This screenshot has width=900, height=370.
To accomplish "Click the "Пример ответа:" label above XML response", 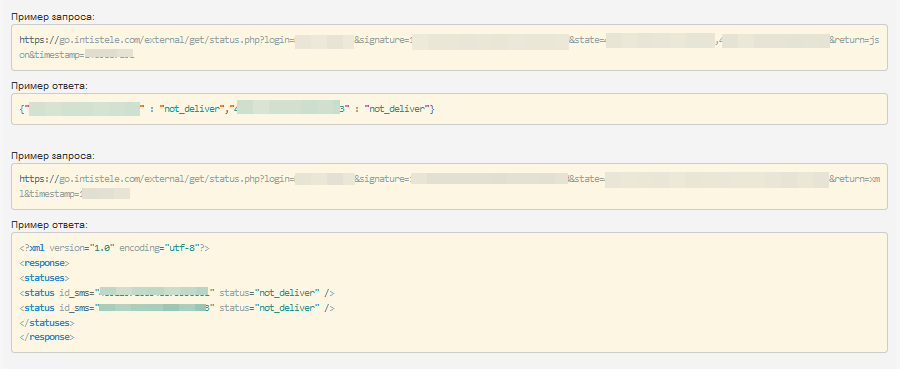I will tap(49, 225).
